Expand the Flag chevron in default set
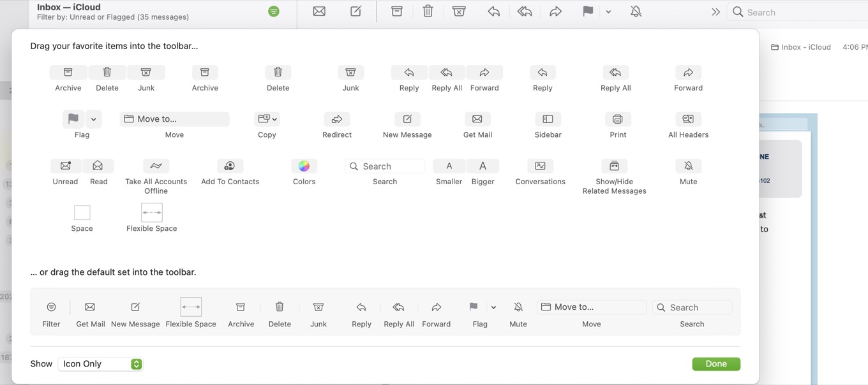Viewport: 868px width, 385px height. (x=492, y=307)
